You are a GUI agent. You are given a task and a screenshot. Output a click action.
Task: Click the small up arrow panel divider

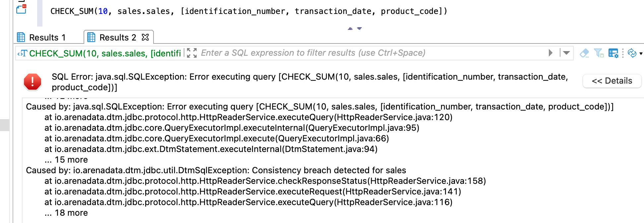click(350, 29)
